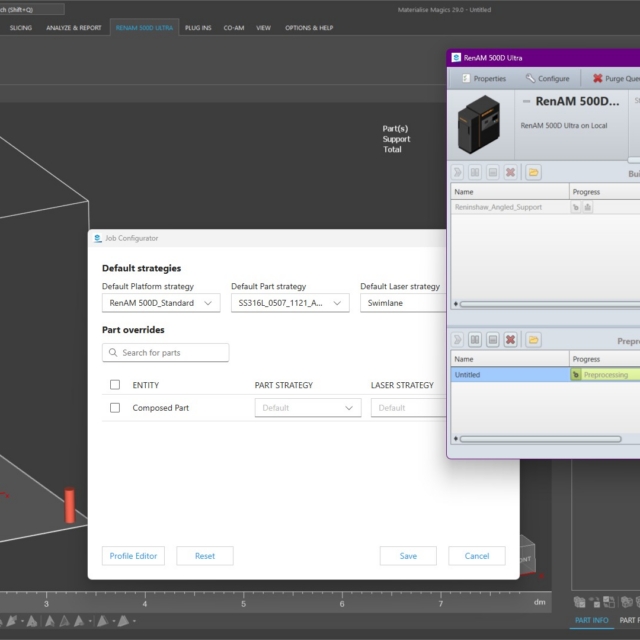Open the OPTIONS & HELP tab

tap(309, 28)
